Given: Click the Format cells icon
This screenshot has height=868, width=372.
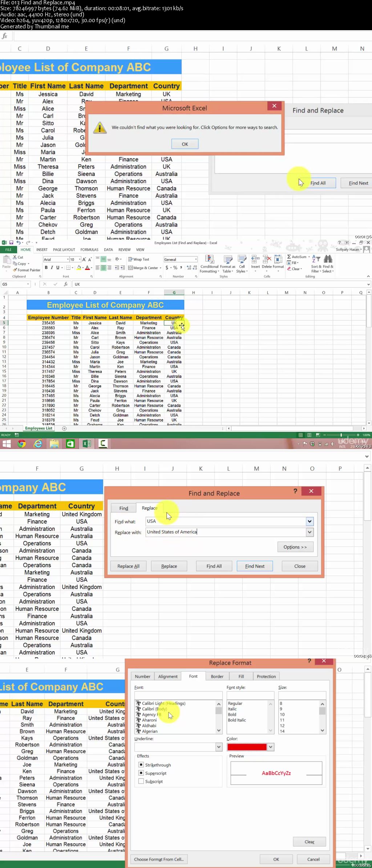Looking at the screenshot, I should (x=278, y=259).
